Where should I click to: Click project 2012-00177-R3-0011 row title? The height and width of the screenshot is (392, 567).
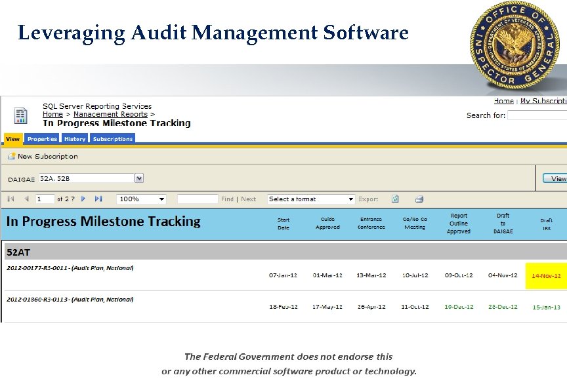coord(70,268)
